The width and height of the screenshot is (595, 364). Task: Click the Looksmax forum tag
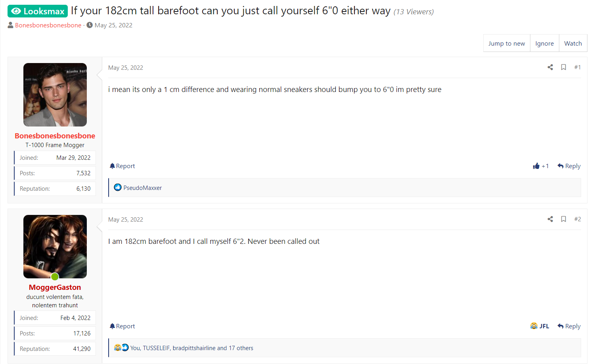click(x=38, y=11)
